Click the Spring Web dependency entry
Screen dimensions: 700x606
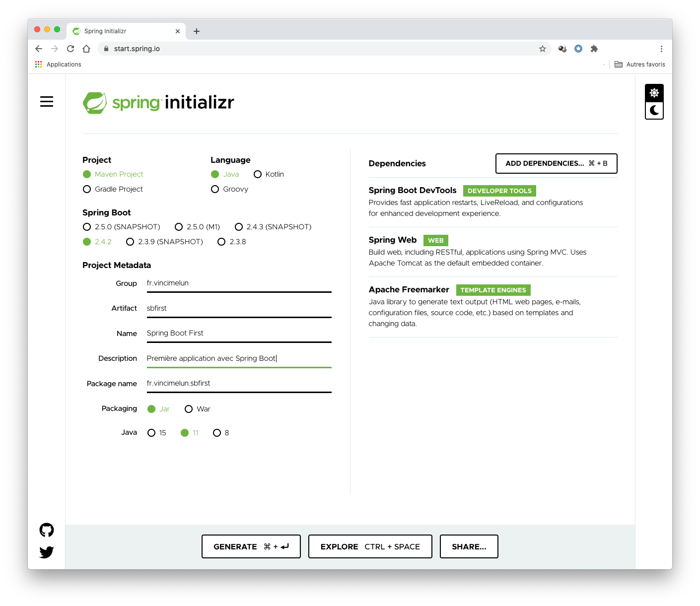point(493,252)
